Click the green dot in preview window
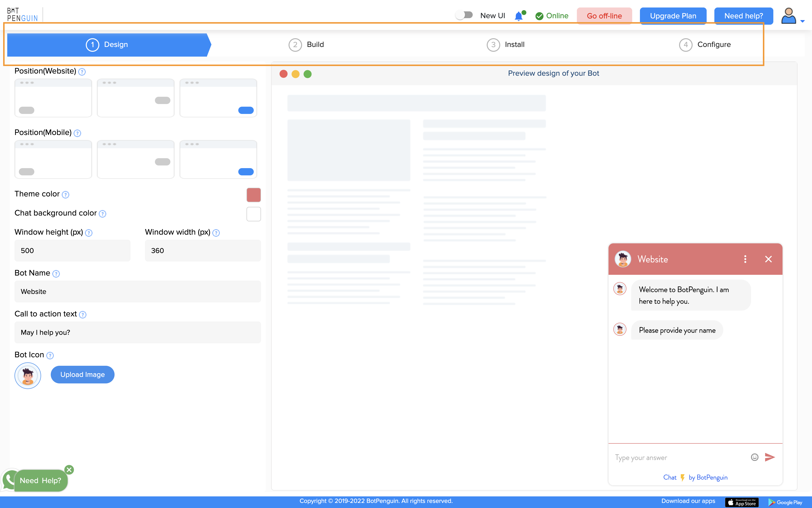Screen dimensions: 812x508 (308, 74)
